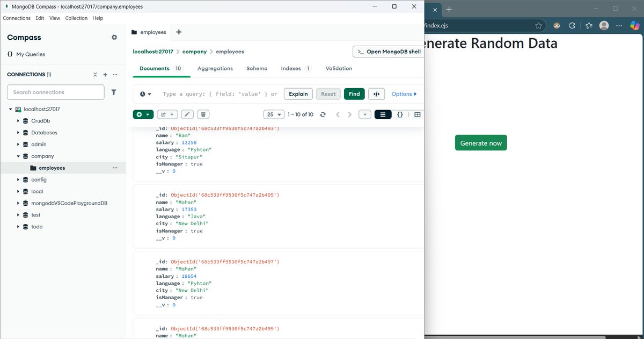Click localhost:27017 breadcrumb link

(x=153, y=52)
